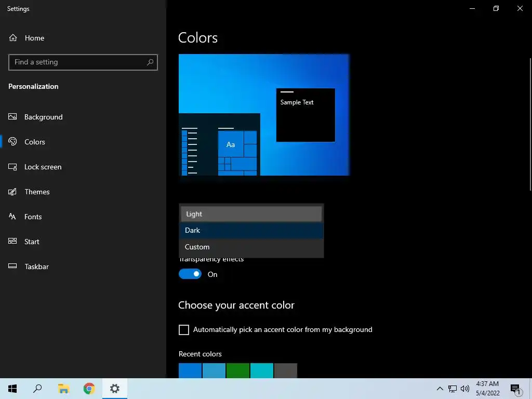Choose Dark from the color mode dropdown
Screen dimensions: 532x399
click(x=251, y=230)
